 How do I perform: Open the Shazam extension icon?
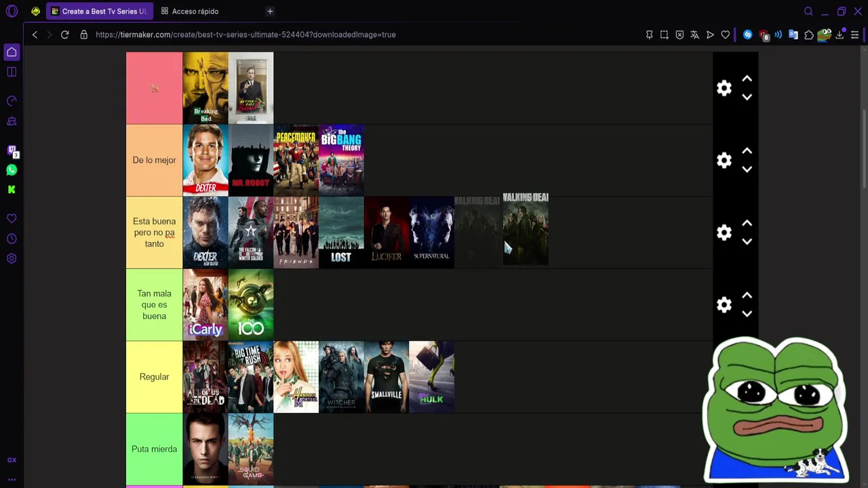click(747, 35)
